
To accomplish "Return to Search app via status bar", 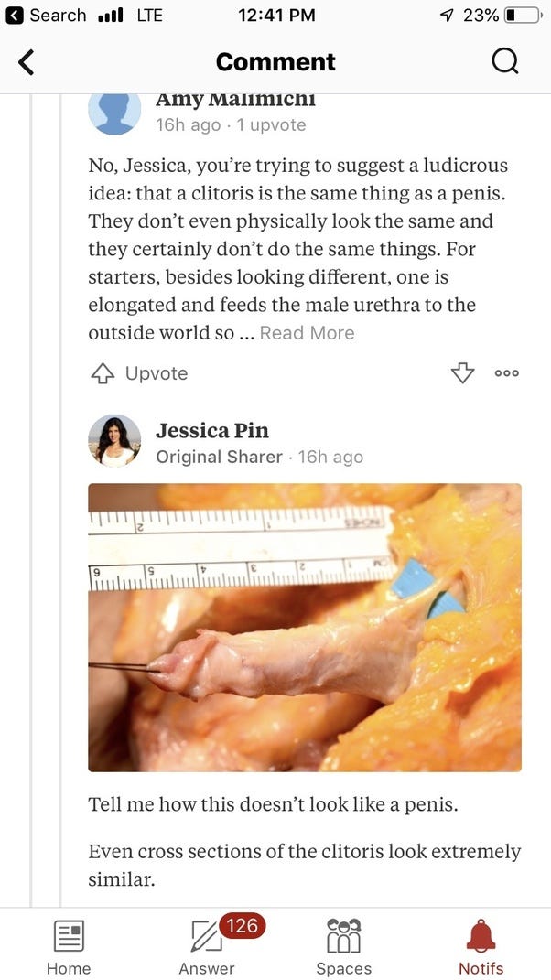I will click(45, 15).
